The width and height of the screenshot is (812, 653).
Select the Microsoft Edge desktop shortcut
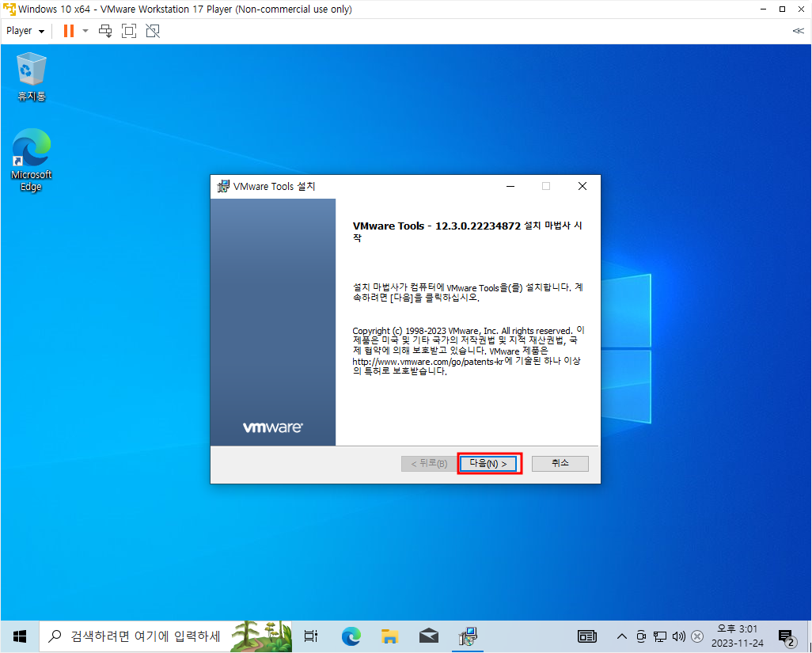(32, 160)
